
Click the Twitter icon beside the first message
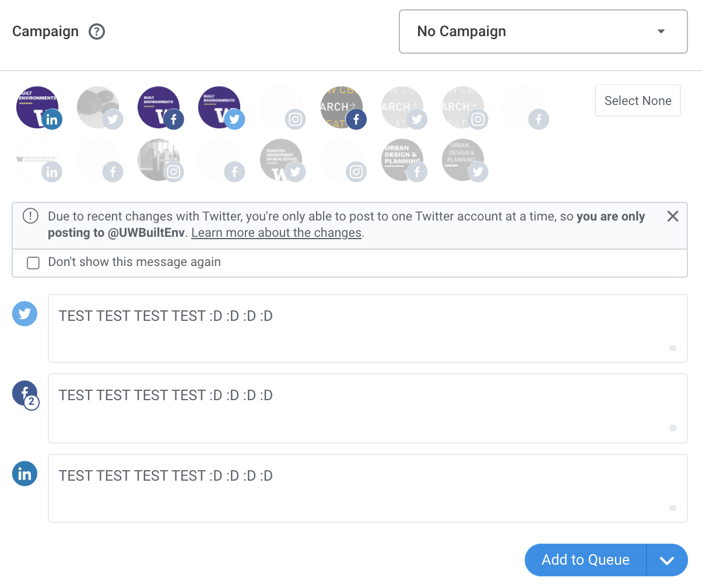(24, 314)
